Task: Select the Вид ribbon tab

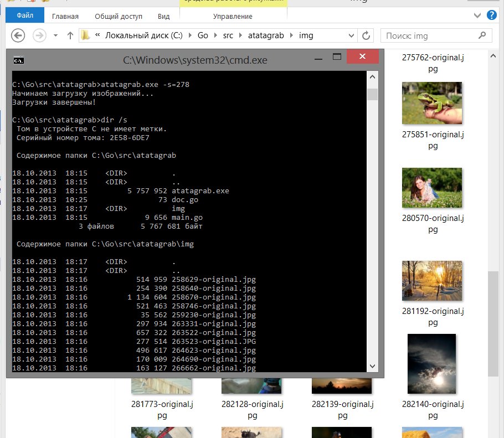Action: 163,16
